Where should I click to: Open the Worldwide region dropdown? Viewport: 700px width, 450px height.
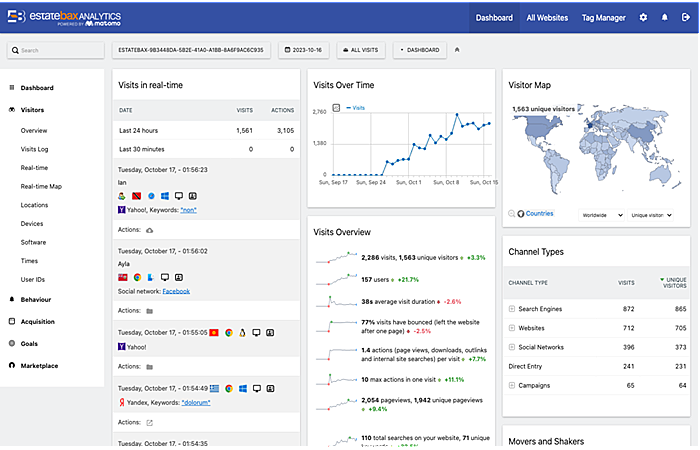point(601,215)
